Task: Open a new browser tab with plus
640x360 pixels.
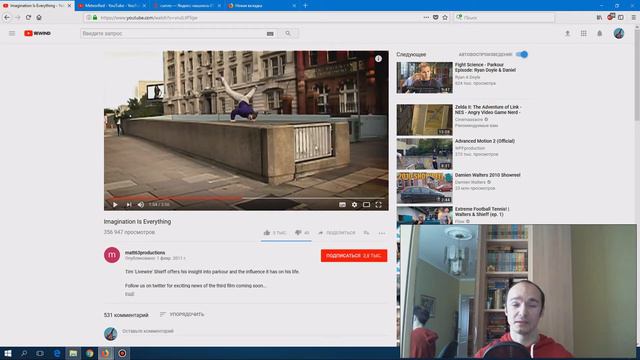Action: click(305, 6)
